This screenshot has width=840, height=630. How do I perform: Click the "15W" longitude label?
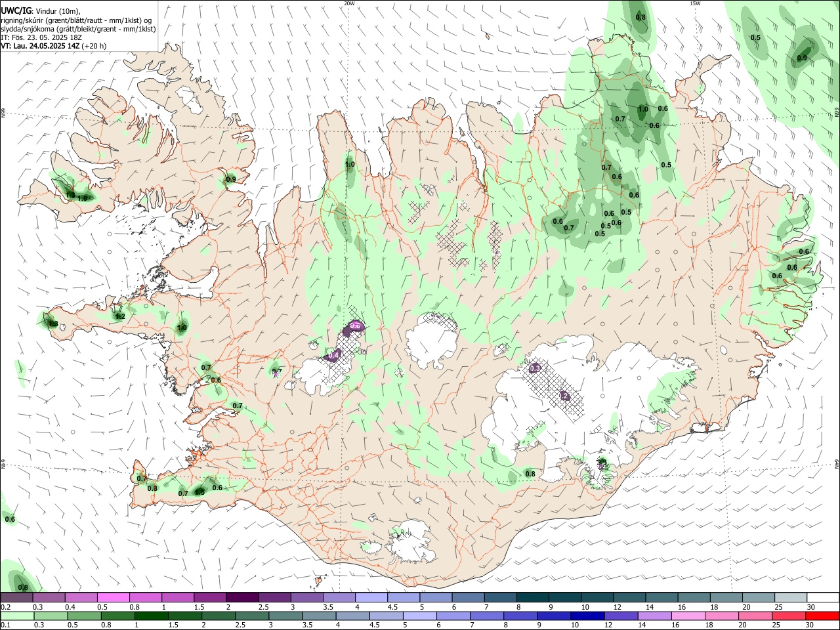tap(695, 3)
